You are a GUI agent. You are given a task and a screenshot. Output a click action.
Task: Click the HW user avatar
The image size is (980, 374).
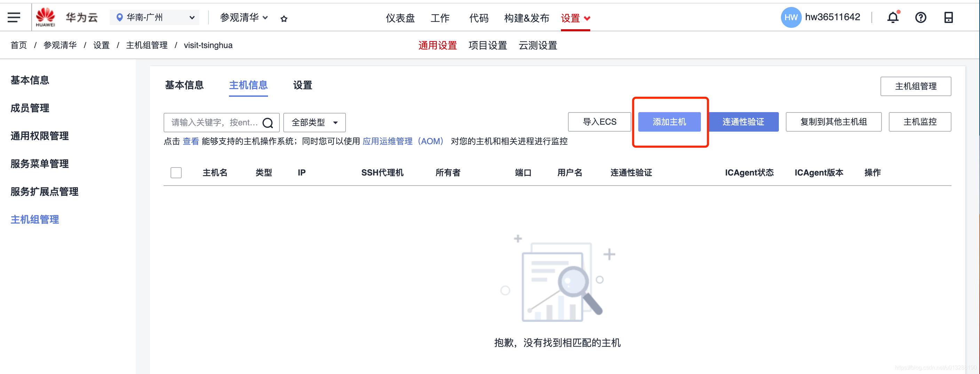791,17
